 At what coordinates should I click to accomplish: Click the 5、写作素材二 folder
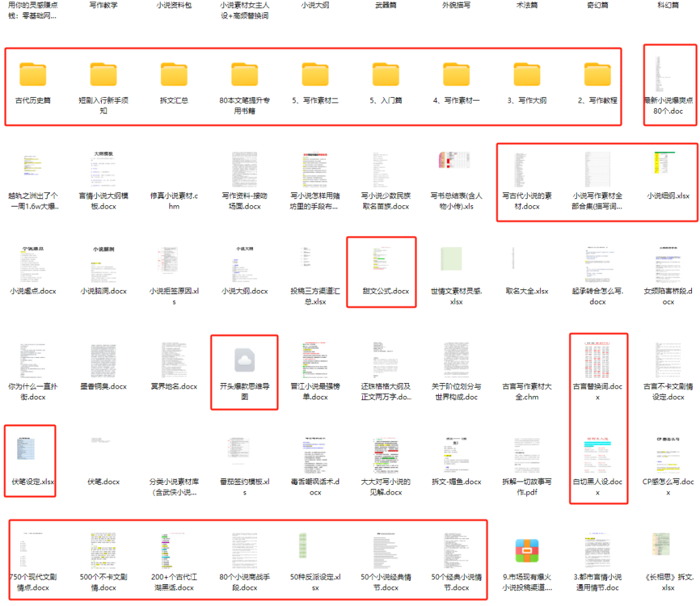315,74
